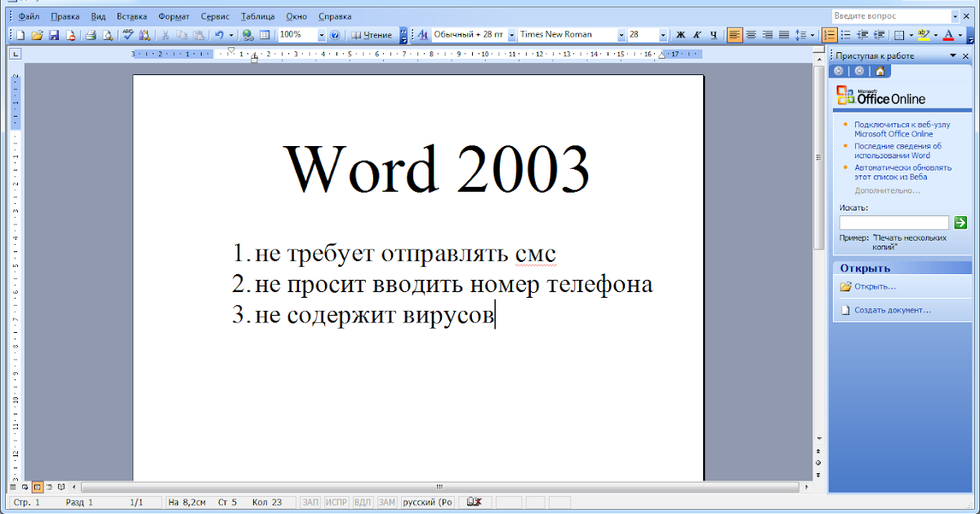Align text right

[768, 35]
